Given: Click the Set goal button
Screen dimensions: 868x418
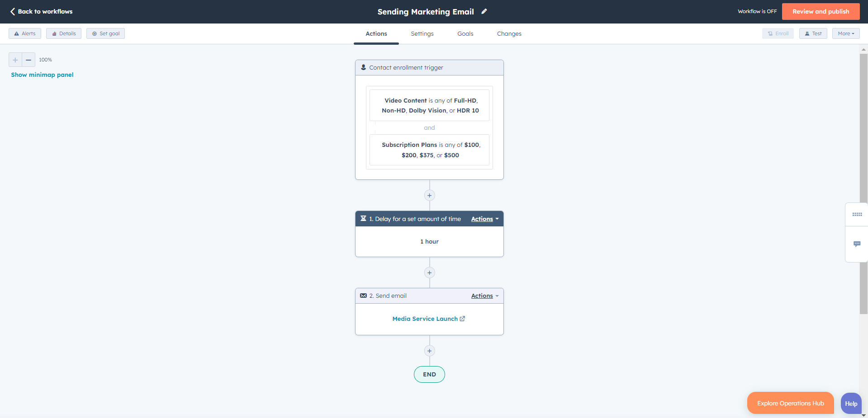Looking at the screenshot, I should pos(105,33).
